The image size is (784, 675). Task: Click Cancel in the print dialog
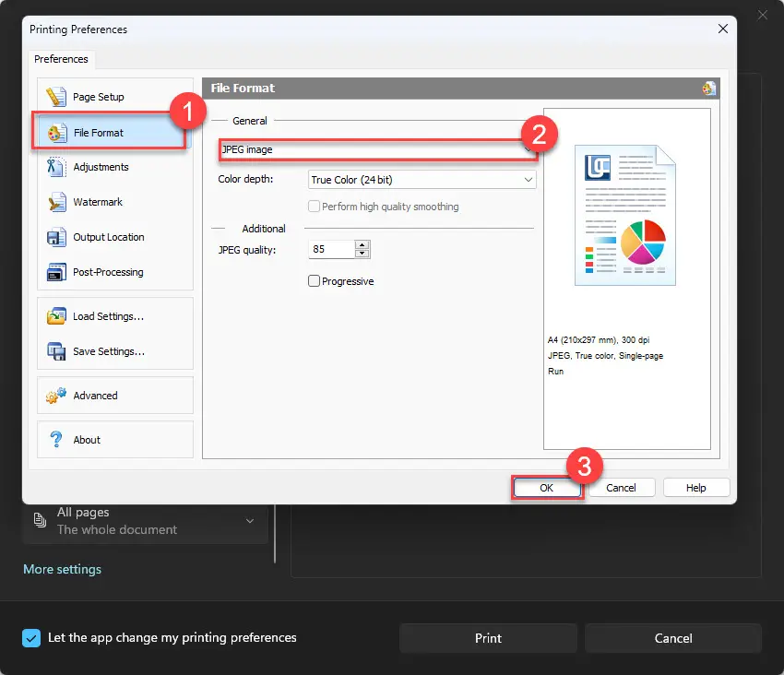(673, 638)
